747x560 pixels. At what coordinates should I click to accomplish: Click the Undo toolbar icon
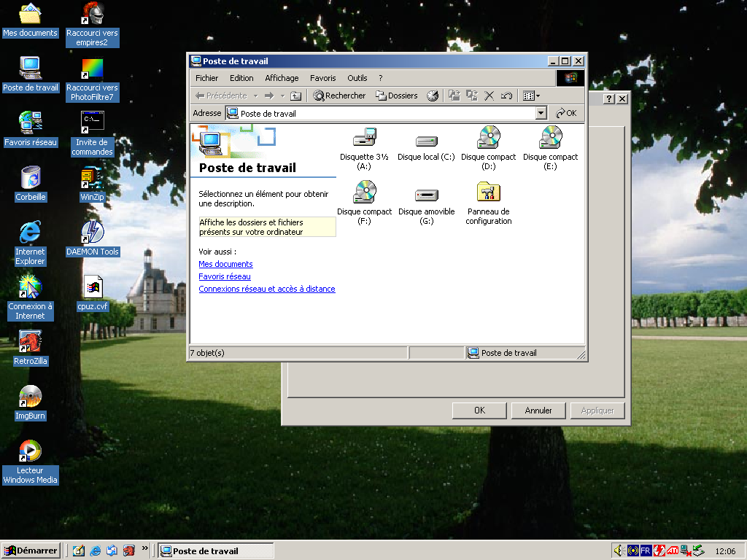pyautogui.click(x=506, y=96)
